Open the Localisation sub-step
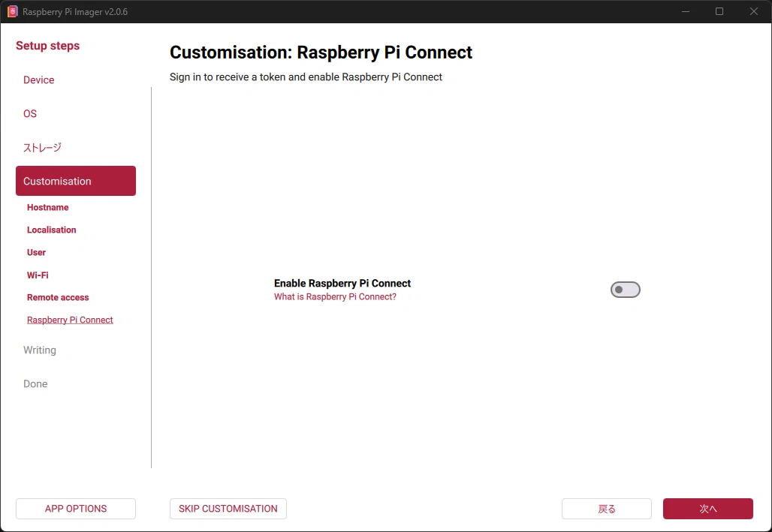Image resolution: width=772 pixels, height=532 pixels. 52,230
